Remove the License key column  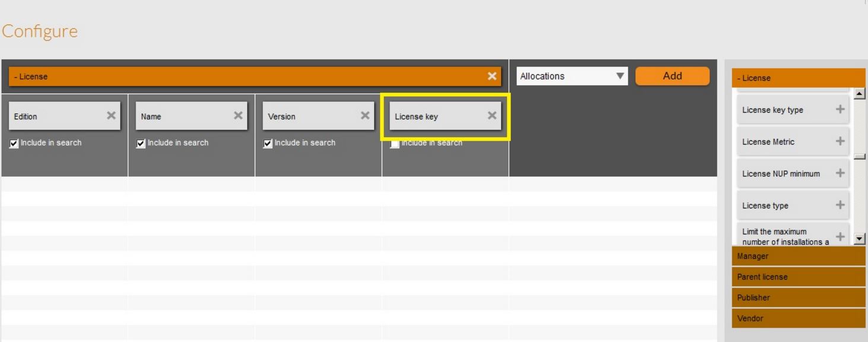click(492, 116)
